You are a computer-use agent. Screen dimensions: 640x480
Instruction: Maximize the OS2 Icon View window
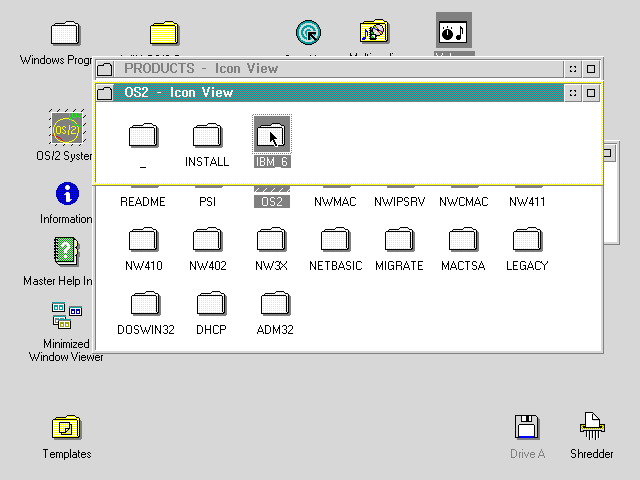591,93
